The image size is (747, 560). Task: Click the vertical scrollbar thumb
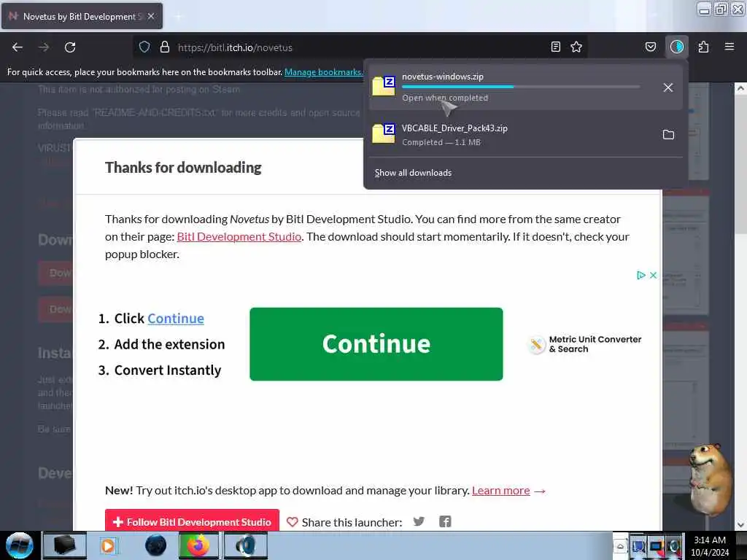coord(740,164)
